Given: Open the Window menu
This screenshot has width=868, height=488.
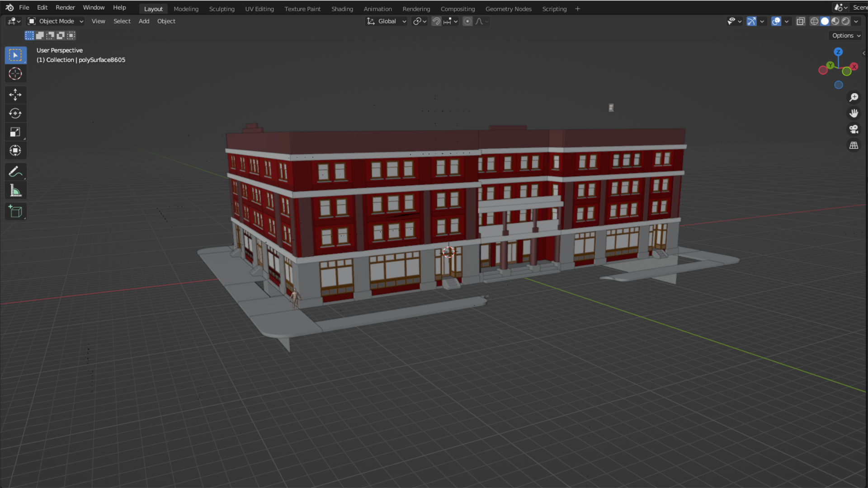Looking at the screenshot, I should click(x=94, y=7).
